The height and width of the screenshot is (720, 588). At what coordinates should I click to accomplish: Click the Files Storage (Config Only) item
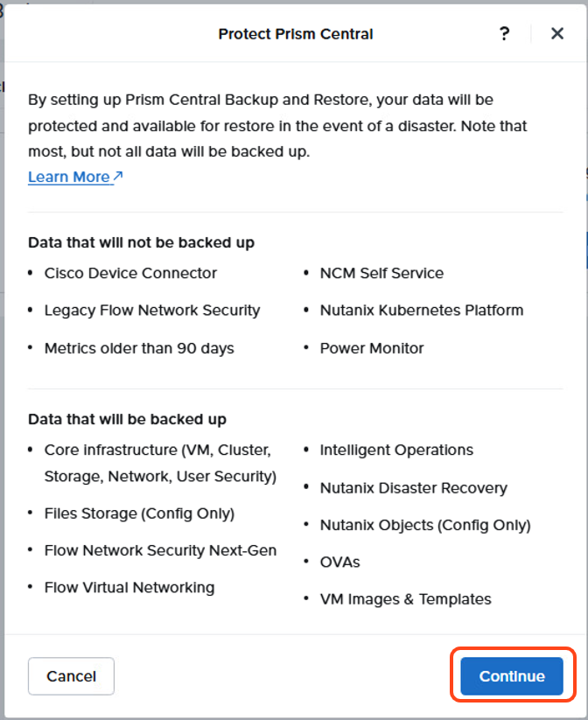click(x=139, y=514)
